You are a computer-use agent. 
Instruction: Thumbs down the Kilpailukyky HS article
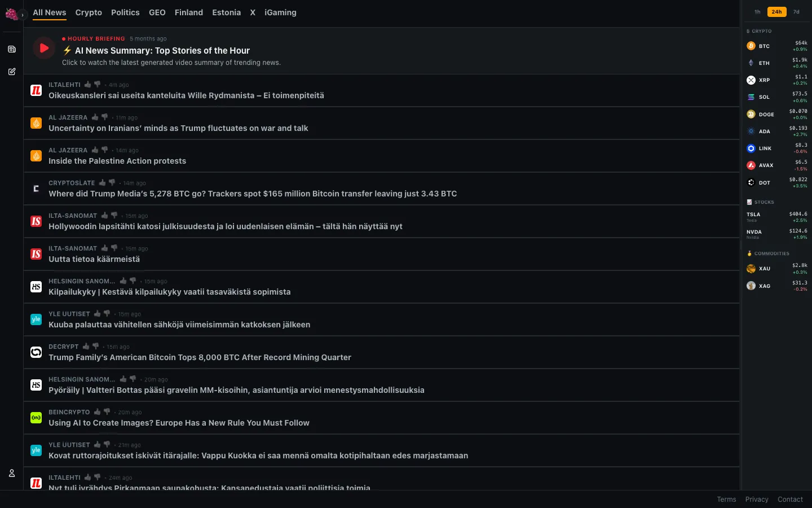(x=133, y=281)
